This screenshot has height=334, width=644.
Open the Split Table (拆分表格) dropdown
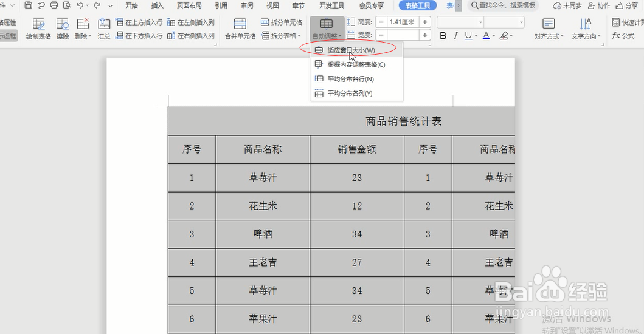(x=282, y=36)
